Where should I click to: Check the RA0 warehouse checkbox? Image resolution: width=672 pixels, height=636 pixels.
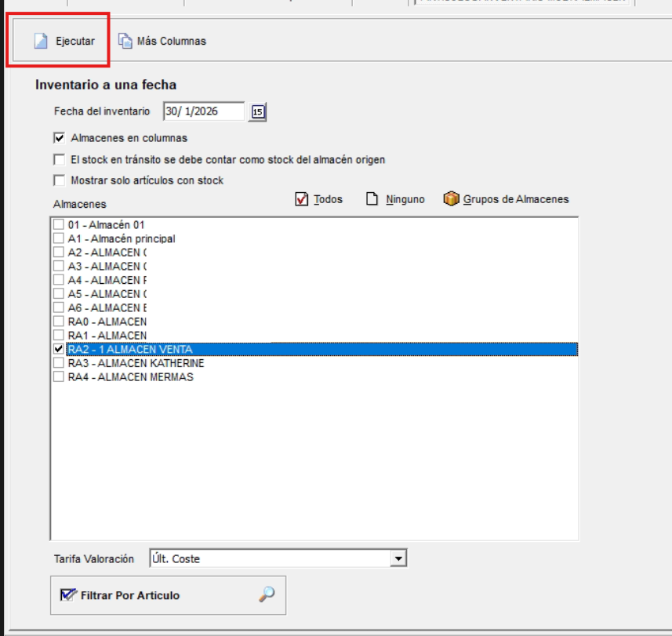tap(59, 322)
